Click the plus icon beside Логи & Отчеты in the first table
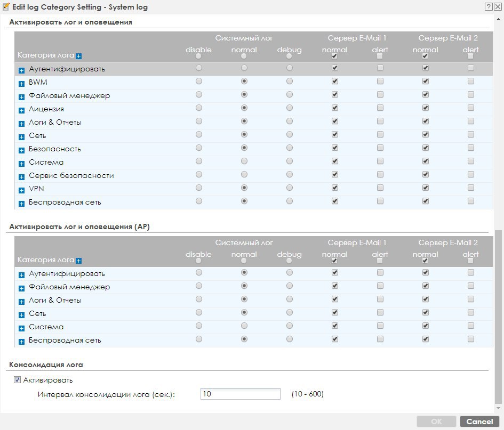Image resolution: width=504 pixels, height=430 pixels. [x=21, y=124]
